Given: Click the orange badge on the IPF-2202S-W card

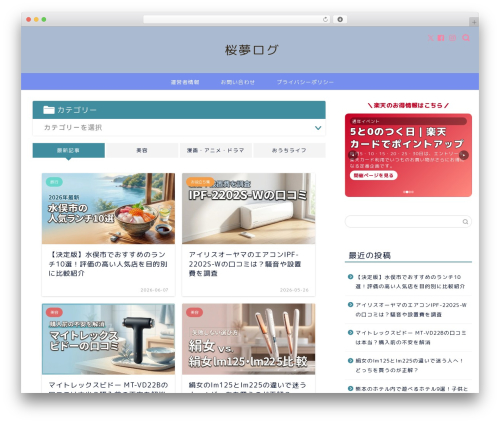Looking at the screenshot, I should tap(200, 182).
